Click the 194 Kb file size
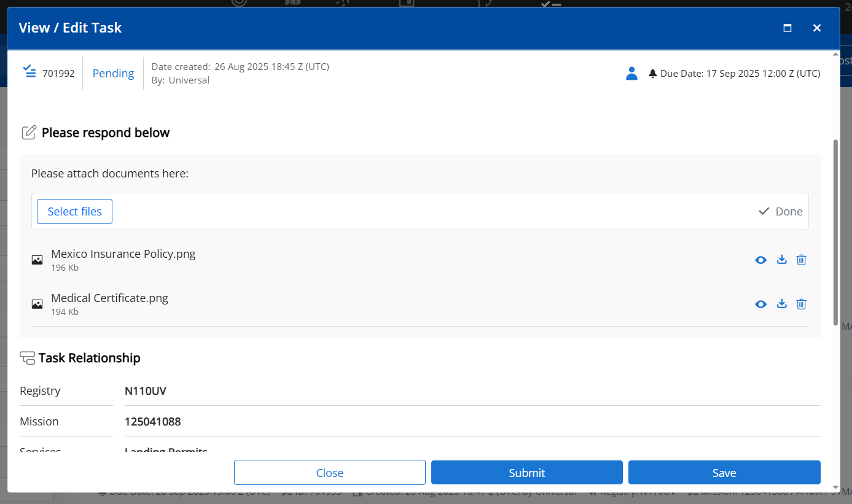The image size is (852, 504). click(x=64, y=312)
